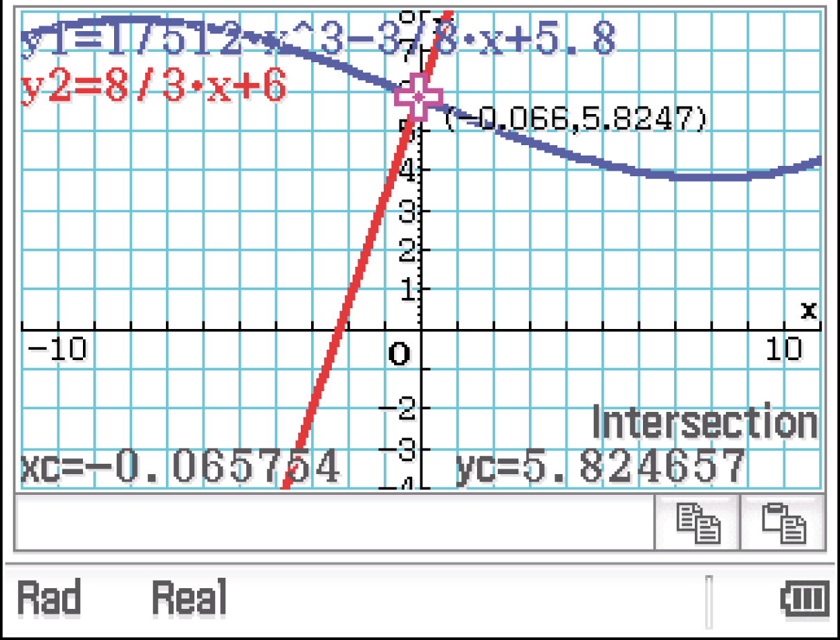The height and width of the screenshot is (640, 840).
Task: Click the Intersection label text
Action: coord(704,423)
